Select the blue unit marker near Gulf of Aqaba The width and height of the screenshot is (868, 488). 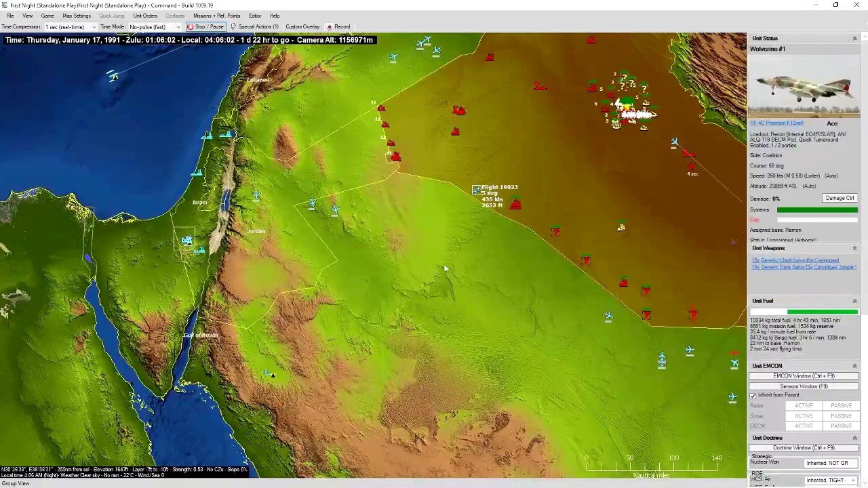click(x=269, y=373)
